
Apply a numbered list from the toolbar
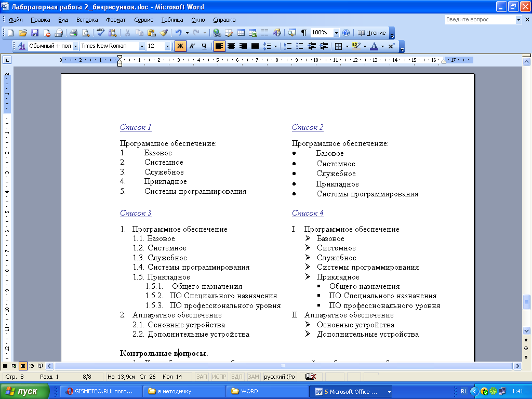coord(288,46)
